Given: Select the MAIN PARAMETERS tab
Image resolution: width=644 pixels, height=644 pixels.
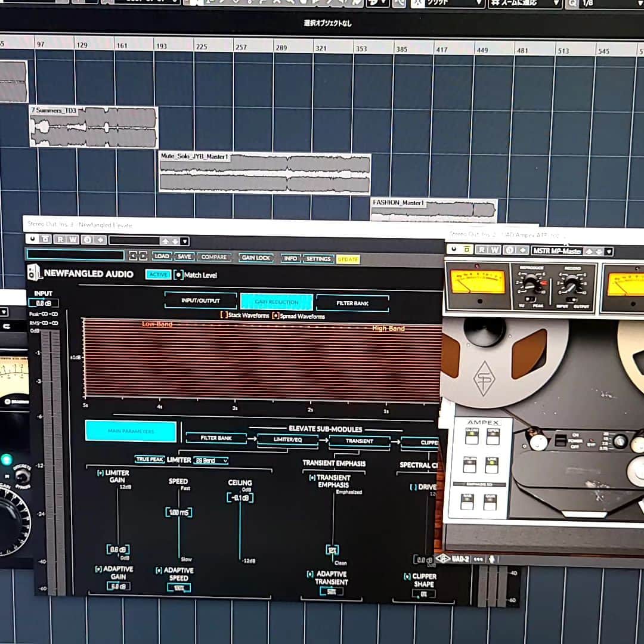Looking at the screenshot, I should [x=131, y=431].
